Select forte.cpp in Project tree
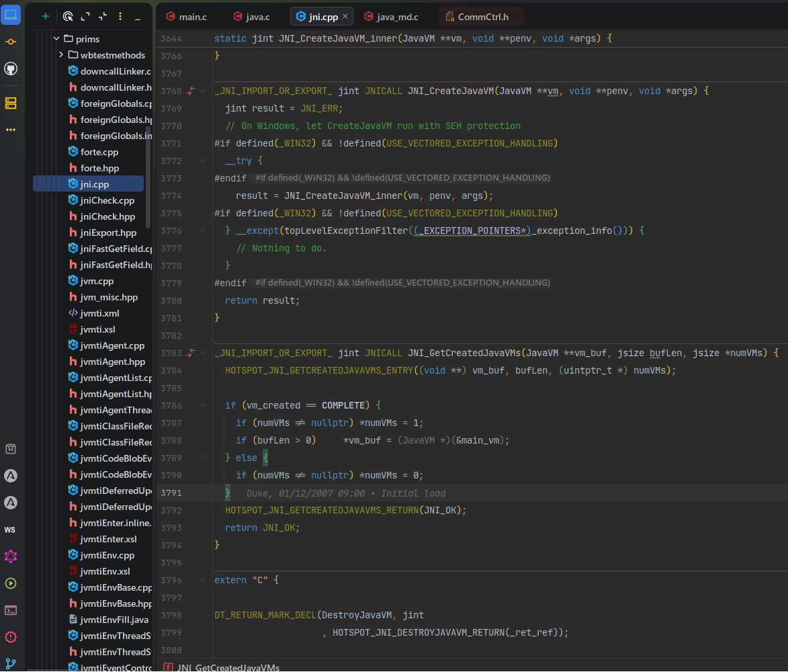 click(x=93, y=152)
